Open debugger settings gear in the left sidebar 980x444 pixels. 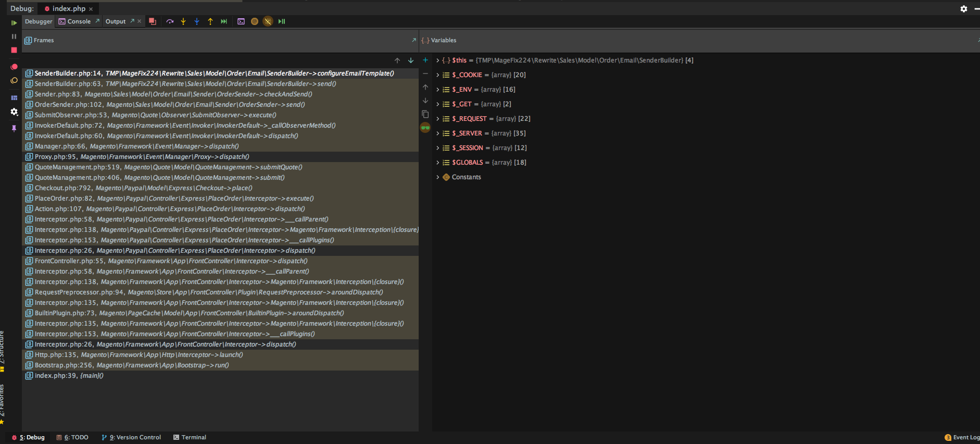click(x=14, y=112)
